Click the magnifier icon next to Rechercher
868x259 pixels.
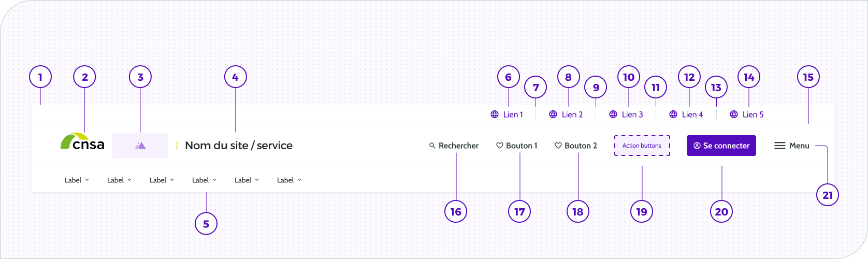(432, 146)
